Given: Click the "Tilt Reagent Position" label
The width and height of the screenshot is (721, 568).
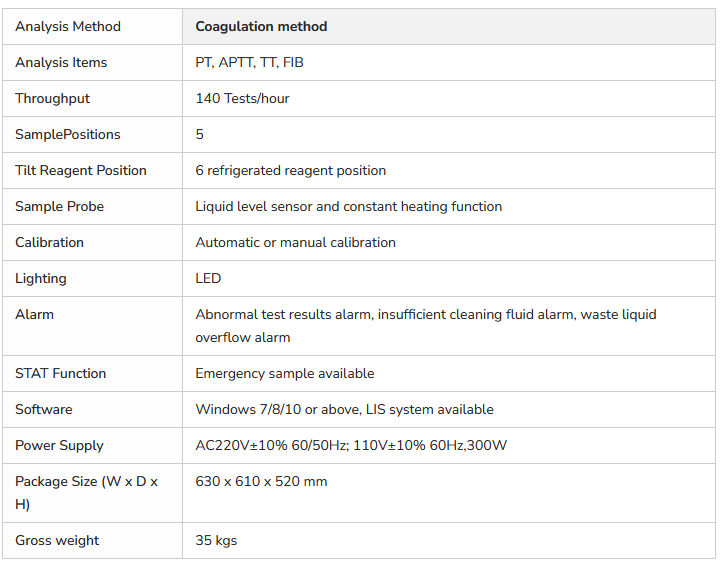Looking at the screenshot, I should [x=80, y=171].
